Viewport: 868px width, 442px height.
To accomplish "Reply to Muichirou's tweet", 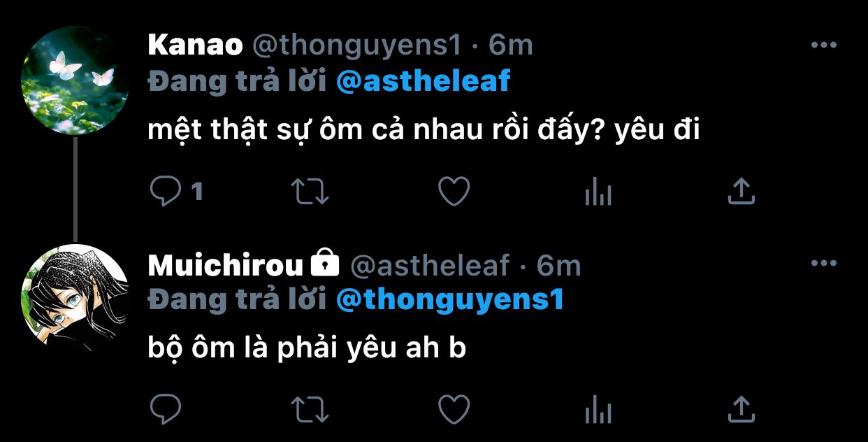I will click(x=166, y=409).
